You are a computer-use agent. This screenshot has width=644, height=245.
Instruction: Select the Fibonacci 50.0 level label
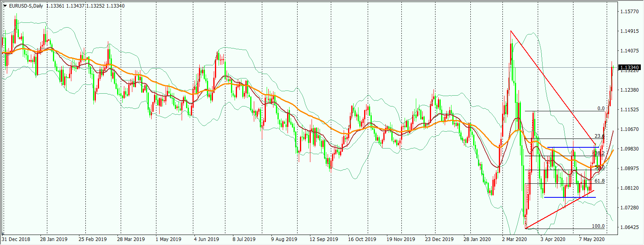599,167
